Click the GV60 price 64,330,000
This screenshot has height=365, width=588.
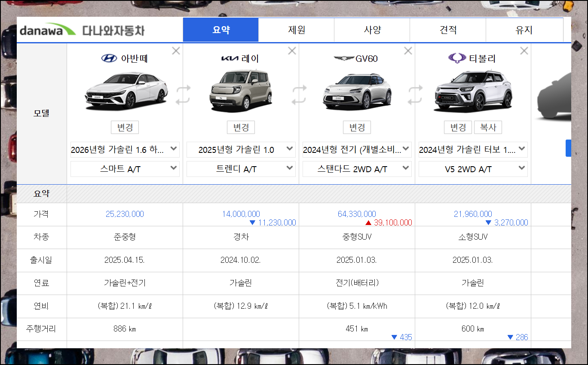click(x=357, y=214)
